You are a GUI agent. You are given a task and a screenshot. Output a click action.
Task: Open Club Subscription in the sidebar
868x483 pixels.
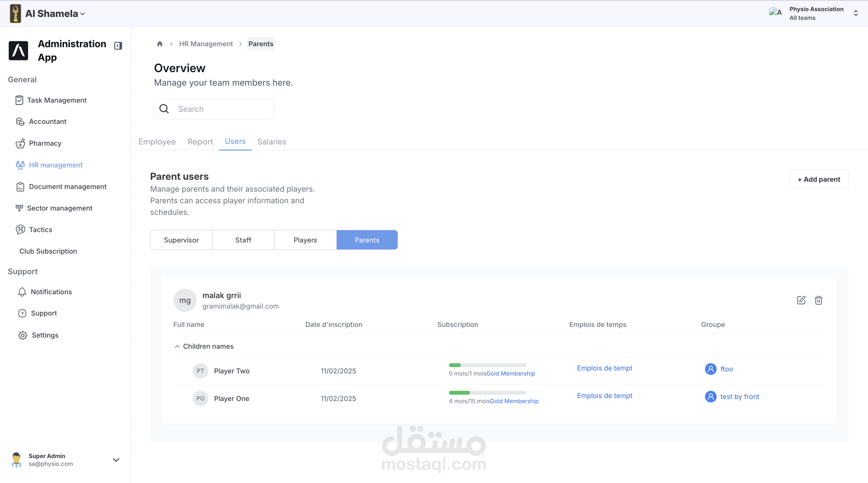[48, 251]
